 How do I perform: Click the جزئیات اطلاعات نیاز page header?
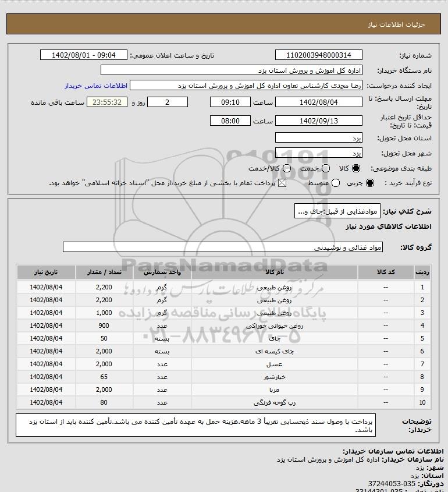(x=397, y=24)
